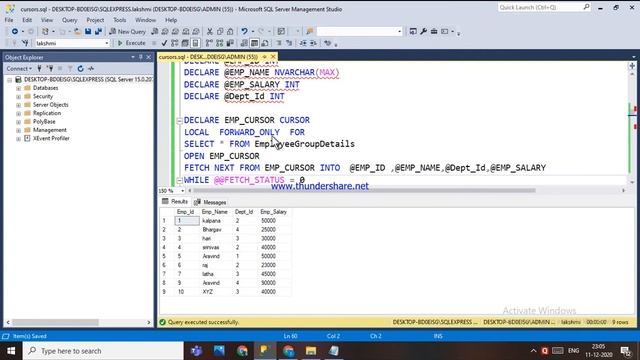The image size is (640, 360).
Task: Click the editor horizontal scrollbar
Action: click(x=364, y=191)
